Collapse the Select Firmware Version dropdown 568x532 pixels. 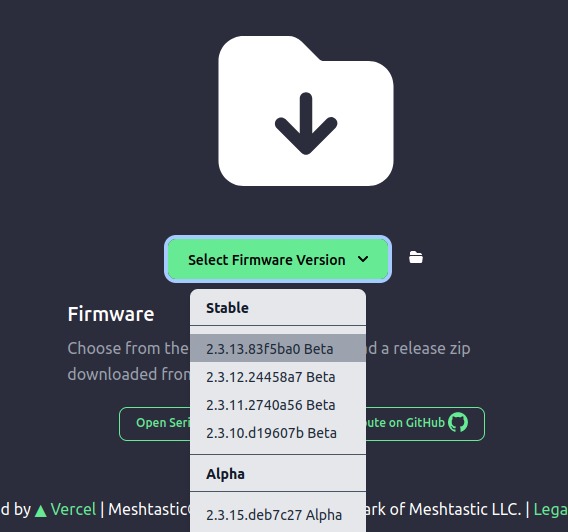click(278, 259)
